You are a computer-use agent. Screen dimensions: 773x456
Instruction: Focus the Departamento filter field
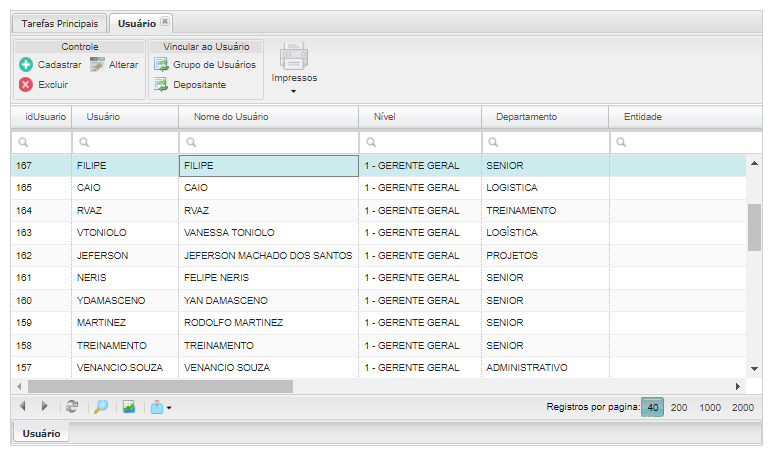point(545,142)
